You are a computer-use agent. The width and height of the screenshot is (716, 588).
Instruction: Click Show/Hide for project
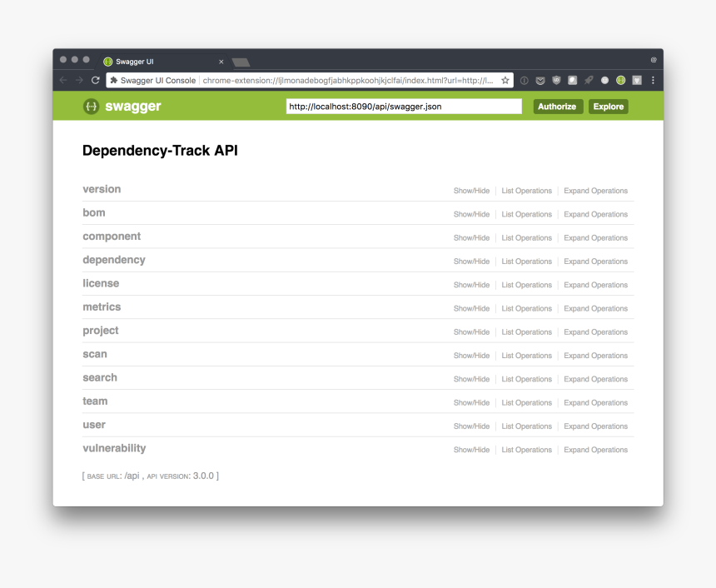[x=471, y=332]
